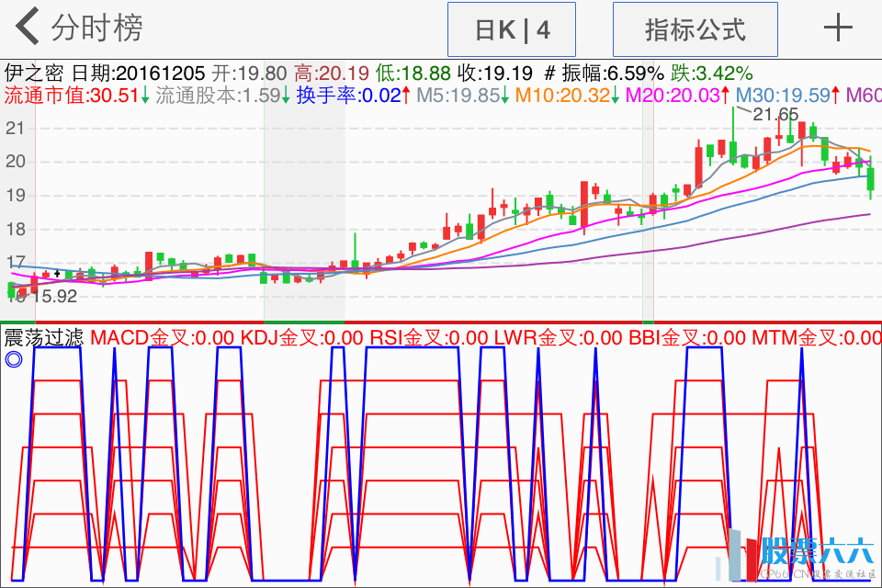The width and height of the screenshot is (882, 588).
Task: Tap the 分时榜 title text
Action: click(x=96, y=28)
